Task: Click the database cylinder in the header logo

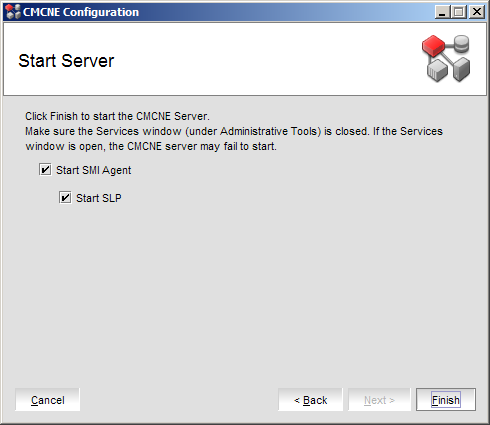Action: coord(462,44)
